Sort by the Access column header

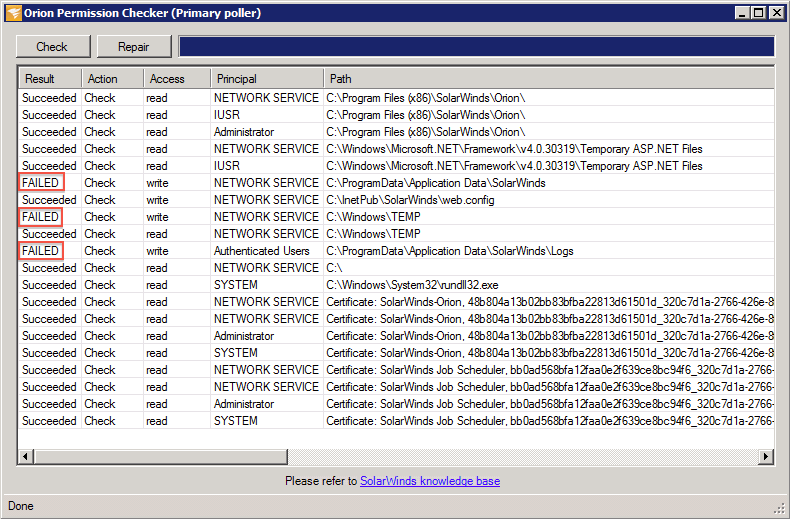[x=177, y=79]
